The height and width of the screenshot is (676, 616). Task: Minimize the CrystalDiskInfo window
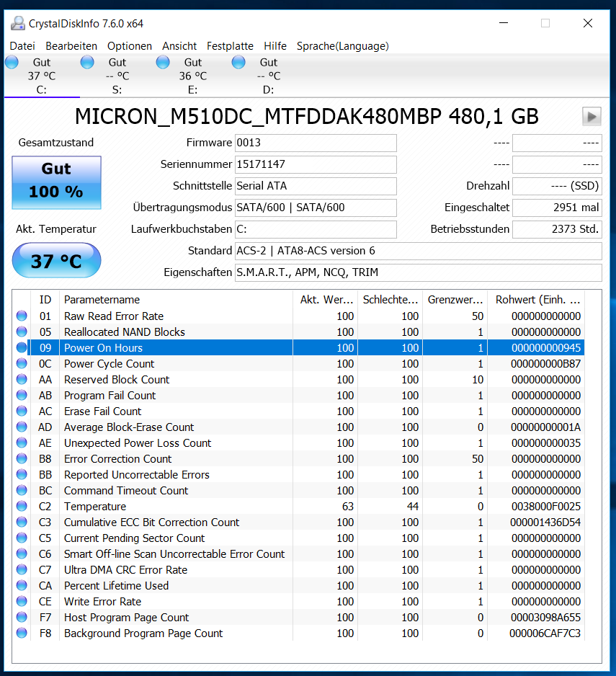coord(504,23)
